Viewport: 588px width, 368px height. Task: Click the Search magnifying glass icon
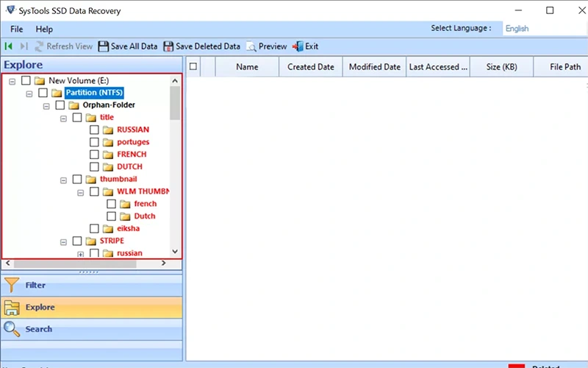[12, 329]
